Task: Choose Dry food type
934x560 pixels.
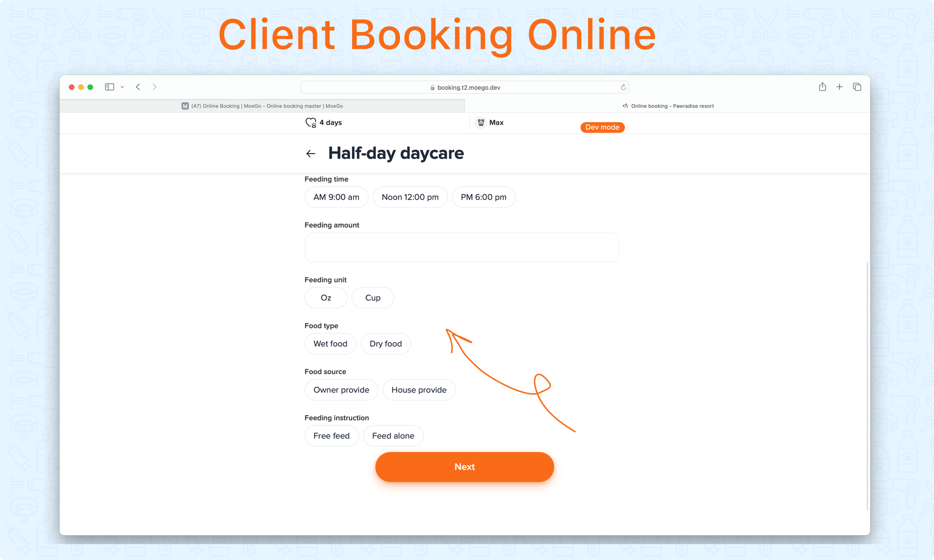Action: tap(385, 344)
